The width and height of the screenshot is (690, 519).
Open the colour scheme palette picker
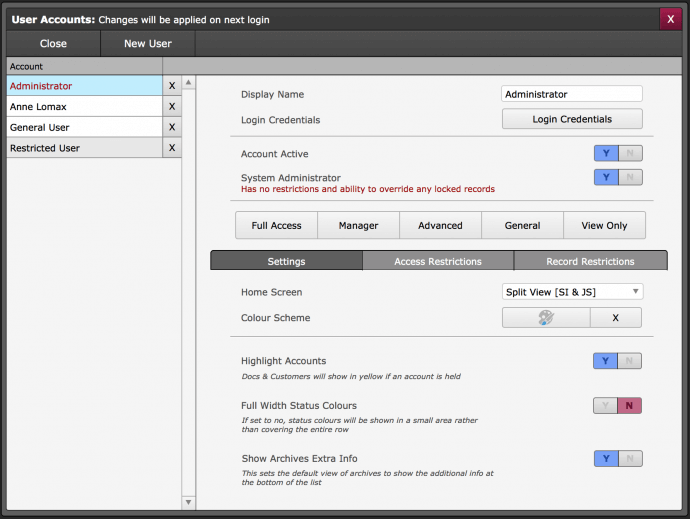click(545, 318)
